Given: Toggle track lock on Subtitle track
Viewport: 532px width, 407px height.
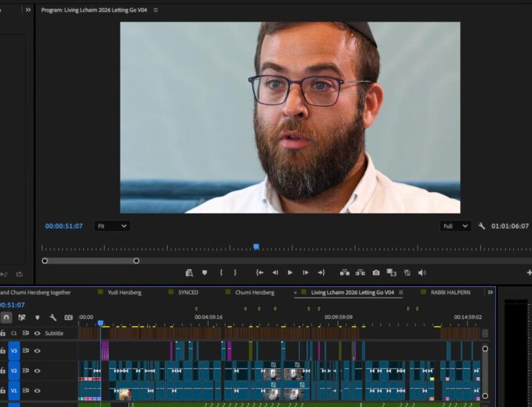Looking at the screenshot, I should [2, 334].
